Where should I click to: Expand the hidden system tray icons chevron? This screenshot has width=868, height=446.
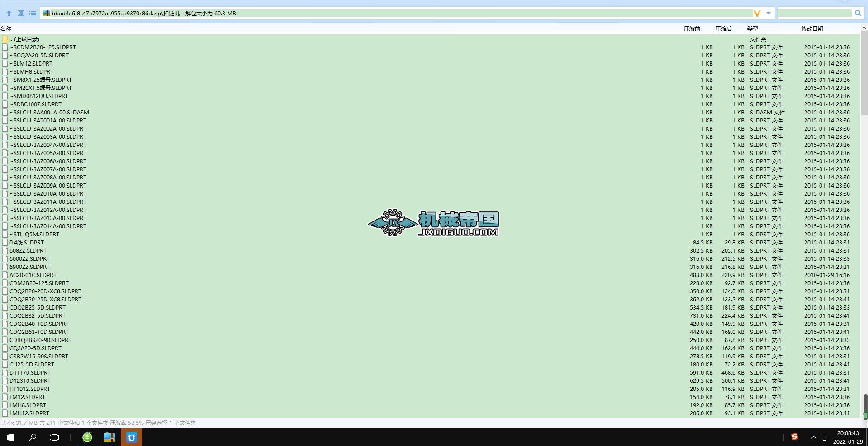coord(813,437)
